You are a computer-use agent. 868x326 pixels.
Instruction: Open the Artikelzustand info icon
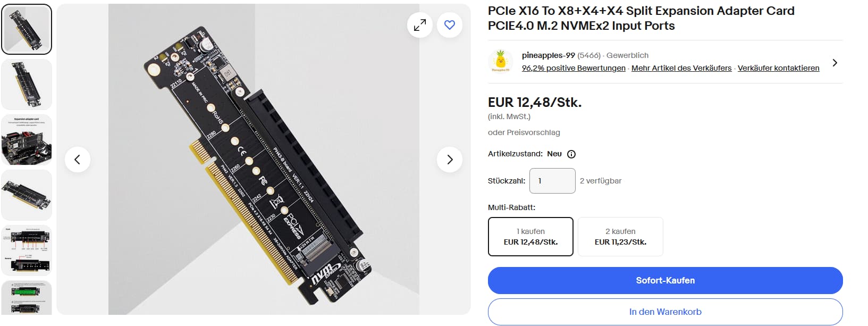pos(571,154)
